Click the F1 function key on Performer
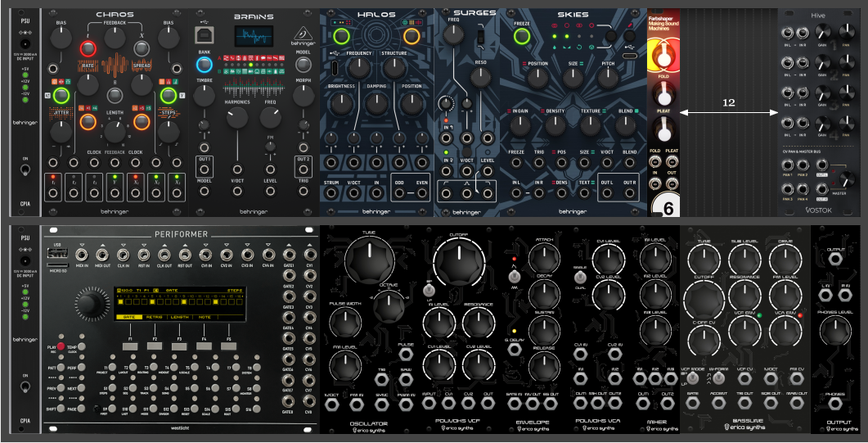 pos(130,346)
